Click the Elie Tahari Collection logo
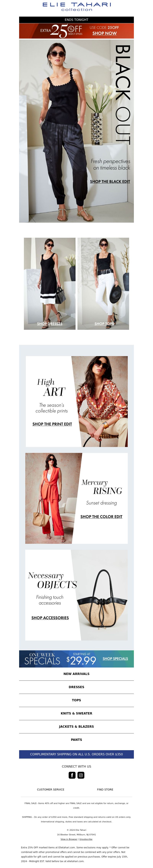 point(77,7)
